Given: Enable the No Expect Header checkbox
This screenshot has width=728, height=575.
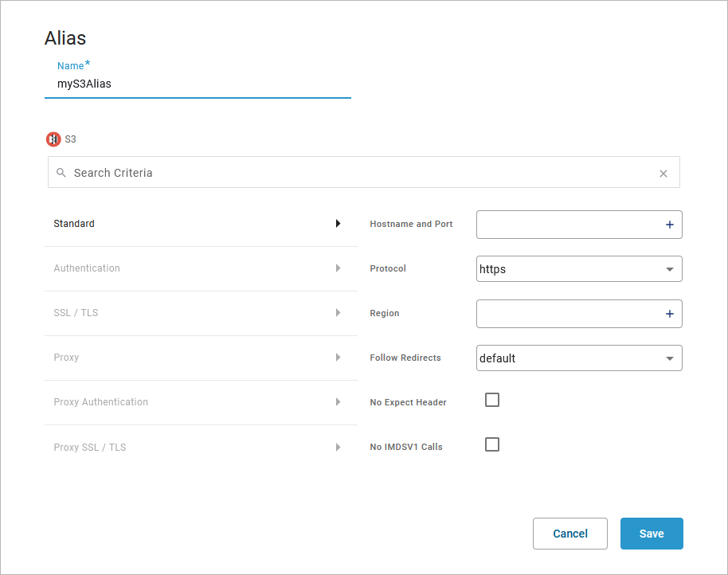Looking at the screenshot, I should (492, 400).
